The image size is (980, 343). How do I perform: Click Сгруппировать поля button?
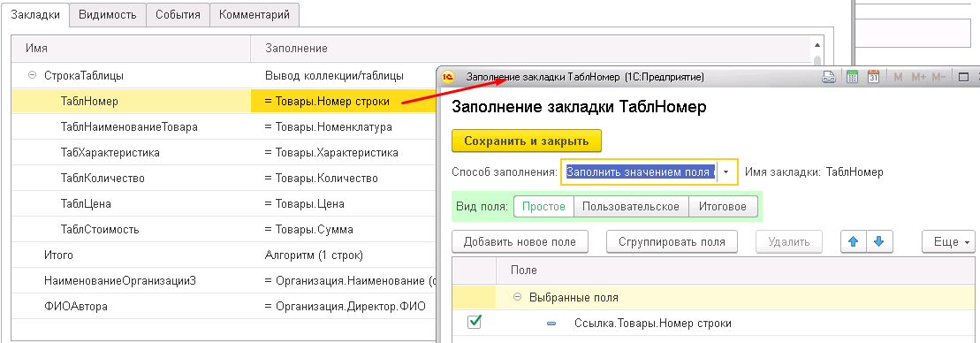[x=672, y=242]
